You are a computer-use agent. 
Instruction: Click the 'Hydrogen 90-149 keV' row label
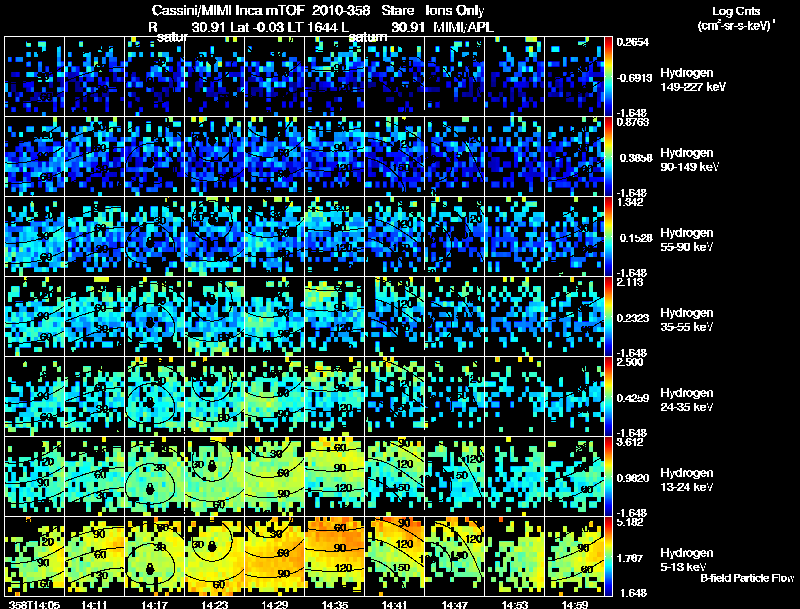(x=690, y=160)
